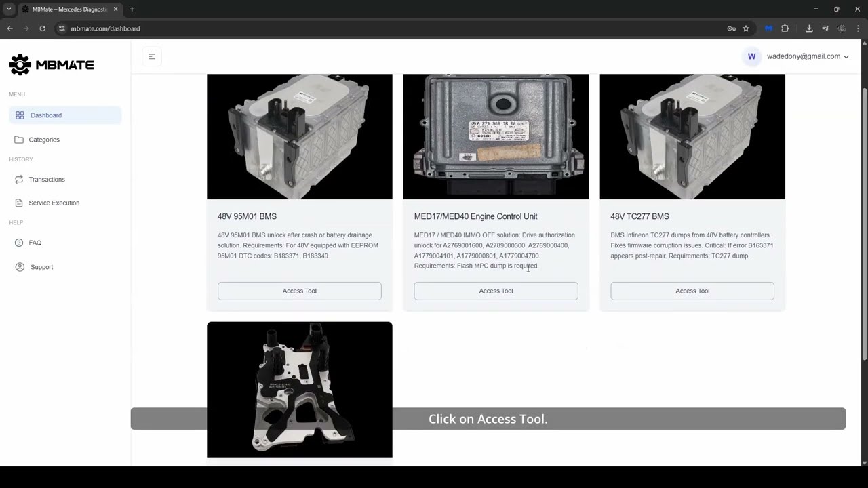868x488 pixels.
Task: Click the Service Execution document icon
Action: pos(19,203)
